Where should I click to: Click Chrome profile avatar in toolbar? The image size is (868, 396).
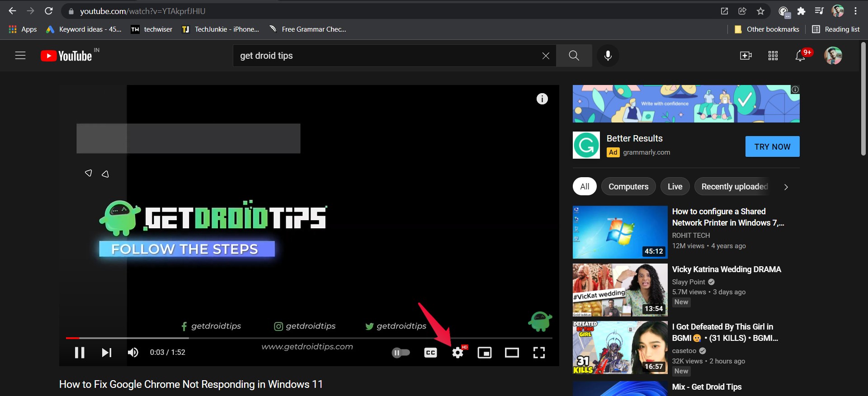point(837,11)
